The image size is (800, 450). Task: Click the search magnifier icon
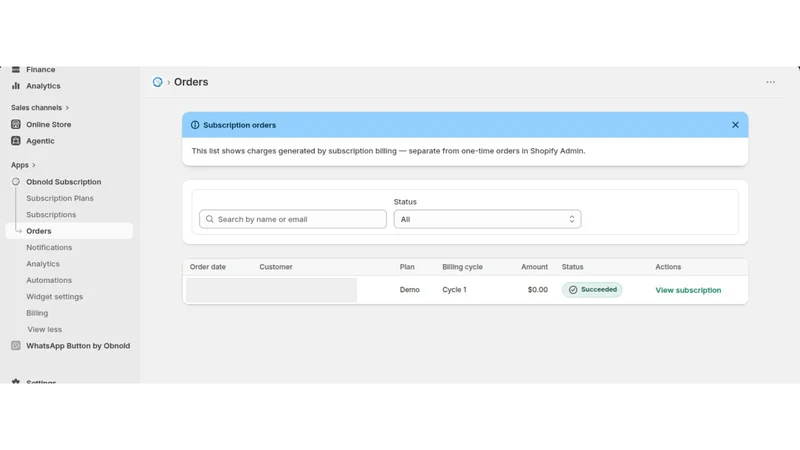[x=210, y=219]
